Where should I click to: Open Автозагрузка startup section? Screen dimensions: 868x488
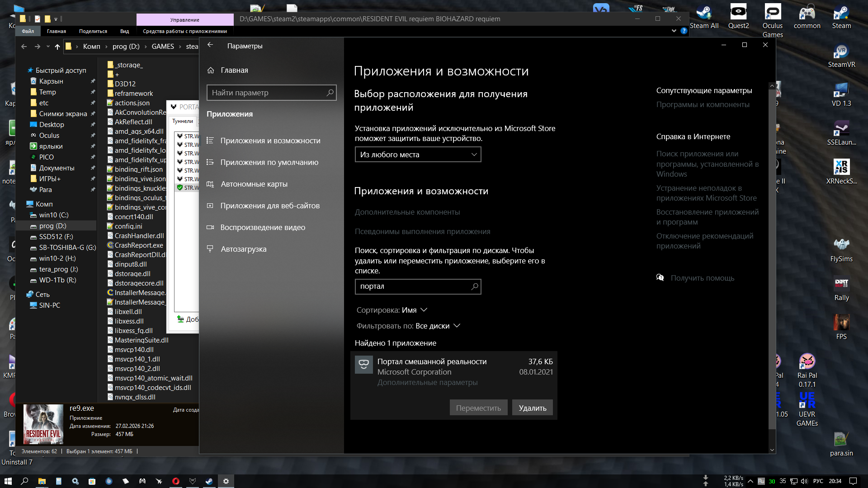pyautogui.click(x=243, y=249)
